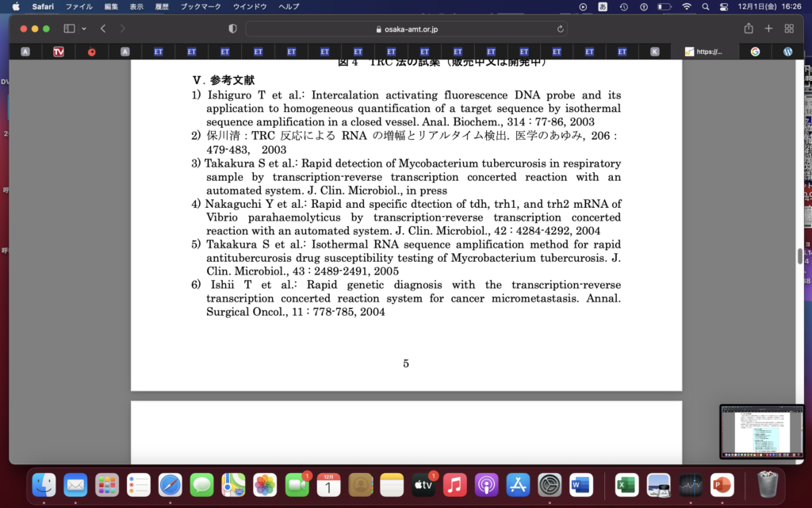Switch to the Google tab

pyautogui.click(x=755, y=52)
